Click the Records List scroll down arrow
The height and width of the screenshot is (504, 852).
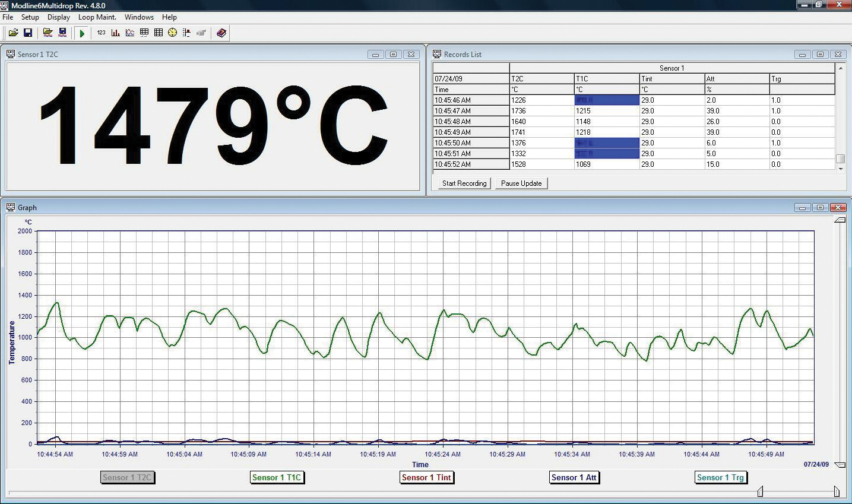pyautogui.click(x=840, y=169)
